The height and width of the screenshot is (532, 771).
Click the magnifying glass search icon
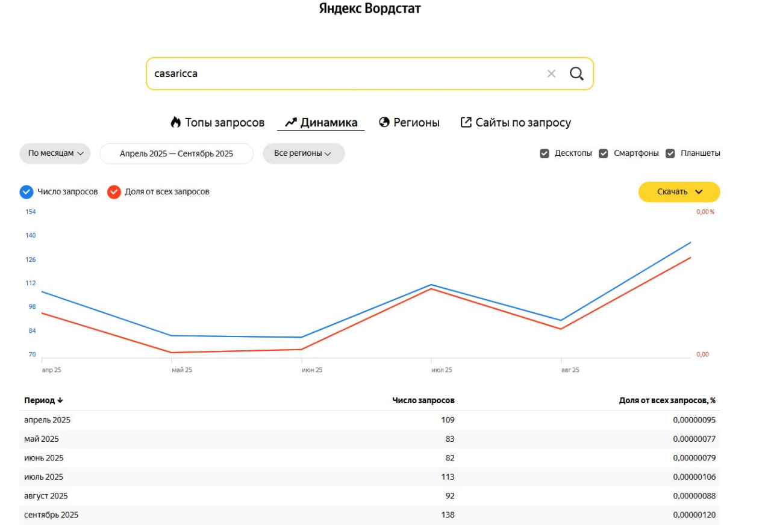coord(576,73)
